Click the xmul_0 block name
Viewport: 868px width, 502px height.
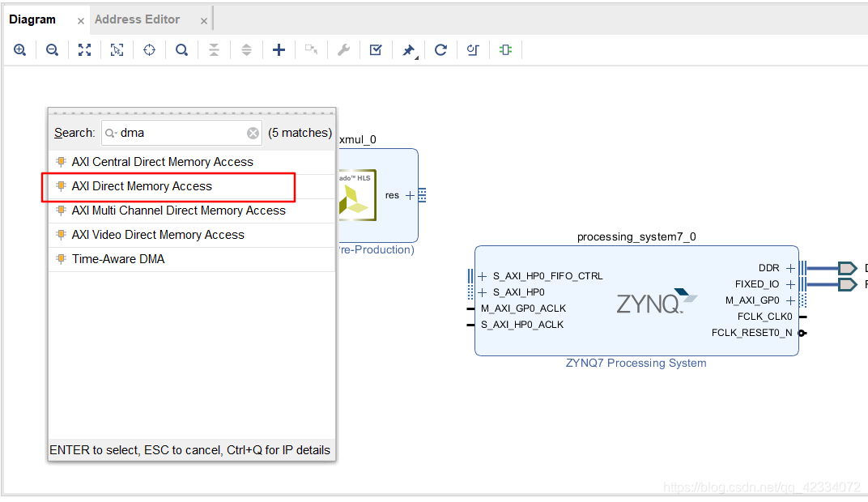click(358, 139)
